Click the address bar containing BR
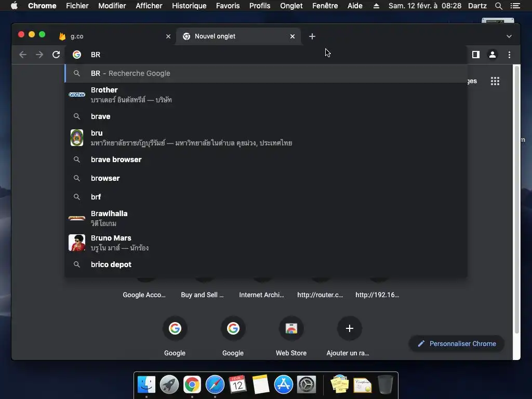 click(x=266, y=55)
